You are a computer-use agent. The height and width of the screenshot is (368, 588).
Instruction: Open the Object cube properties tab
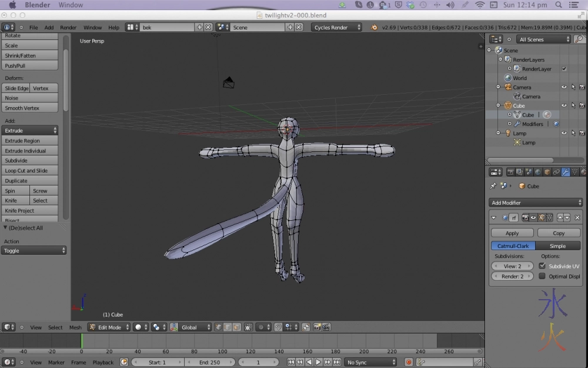[x=547, y=172]
